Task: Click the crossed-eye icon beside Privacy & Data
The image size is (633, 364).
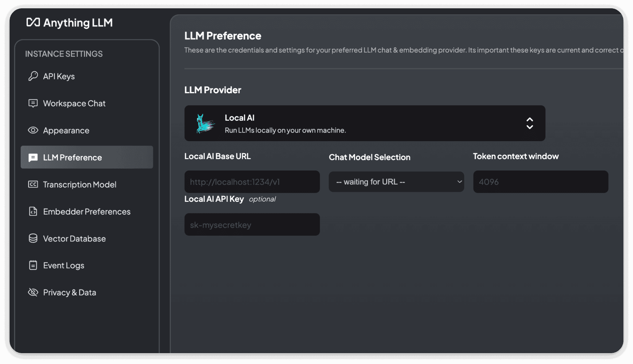Action: (33, 292)
